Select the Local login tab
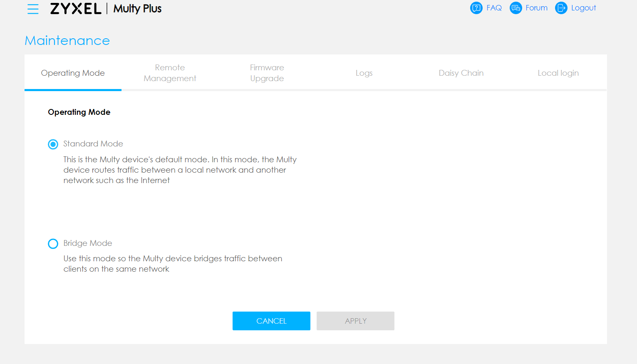637x364 pixels. coord(558,73)
